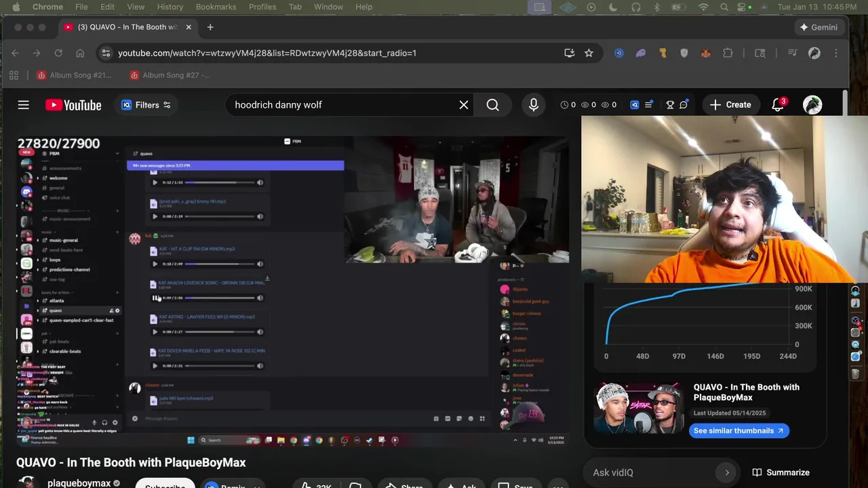
Task: Open Chrome three-dot menu
Action: coord(836,53)
